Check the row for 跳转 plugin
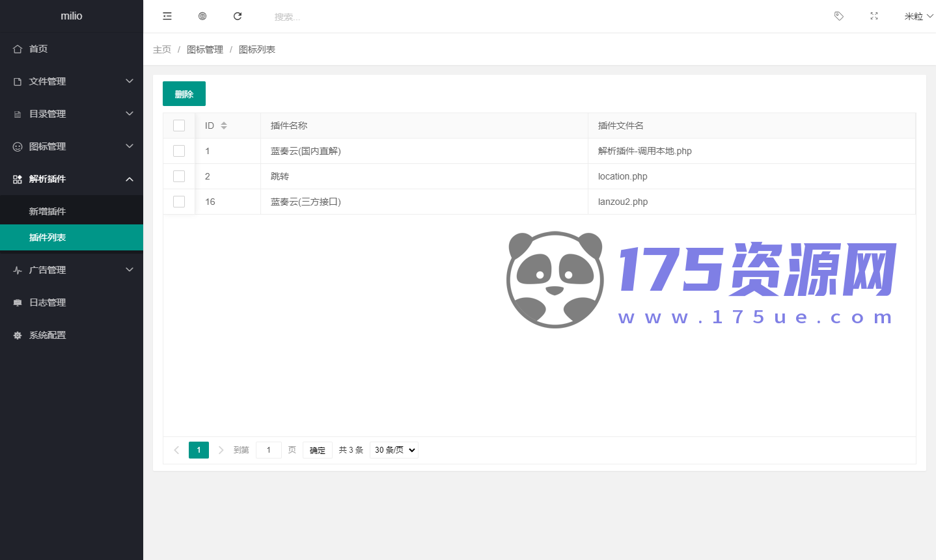This screenshot has width=936, height=560. [179, 176]
